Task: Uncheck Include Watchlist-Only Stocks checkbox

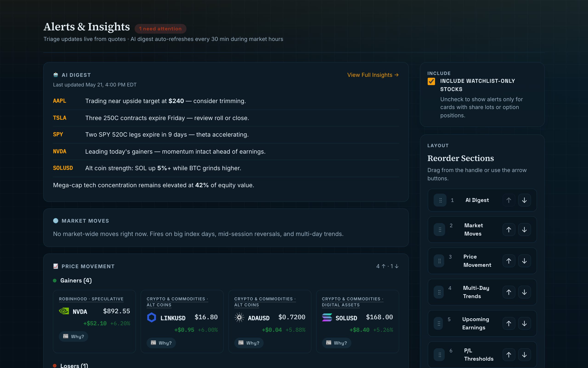Action: pyautogui.click(x=431, y=81)
